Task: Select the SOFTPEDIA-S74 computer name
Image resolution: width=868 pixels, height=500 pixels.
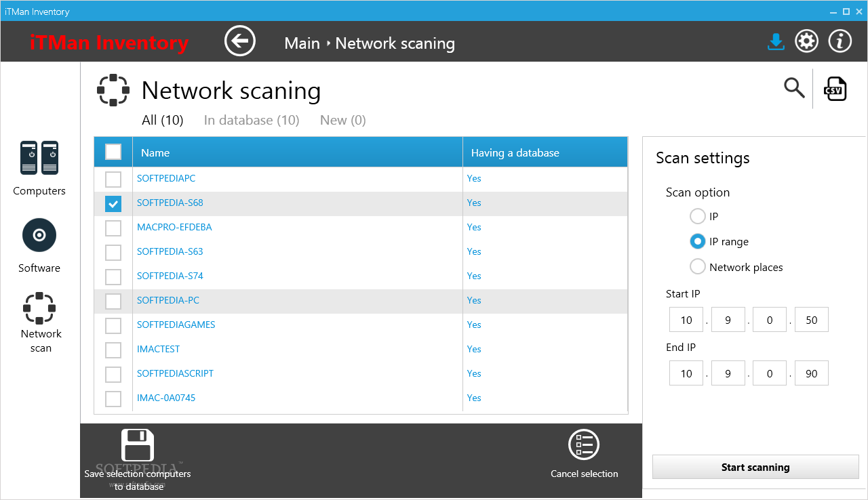Action: tap(170, 276)
